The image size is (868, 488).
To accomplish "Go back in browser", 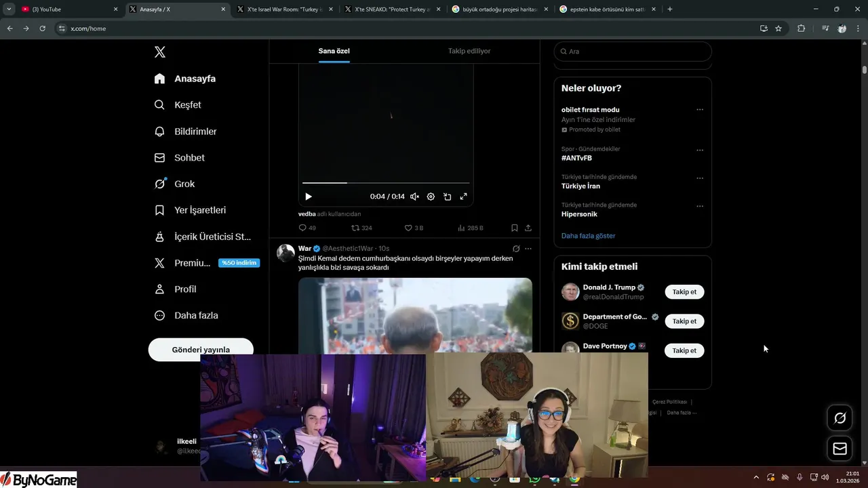I will point(9,28).
